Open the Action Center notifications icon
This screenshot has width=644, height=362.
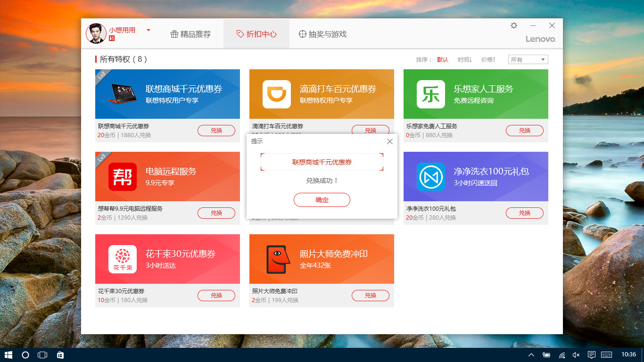tap(591, 355)
